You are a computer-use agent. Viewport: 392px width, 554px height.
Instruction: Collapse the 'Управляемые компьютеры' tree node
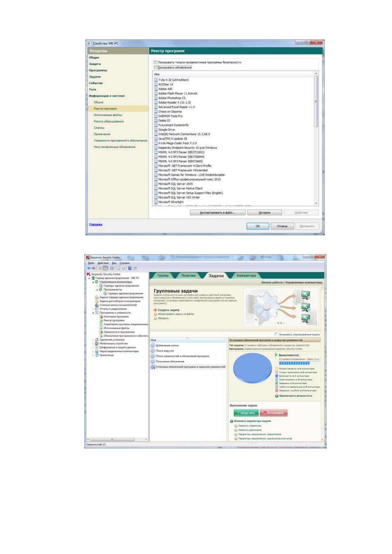93,282
